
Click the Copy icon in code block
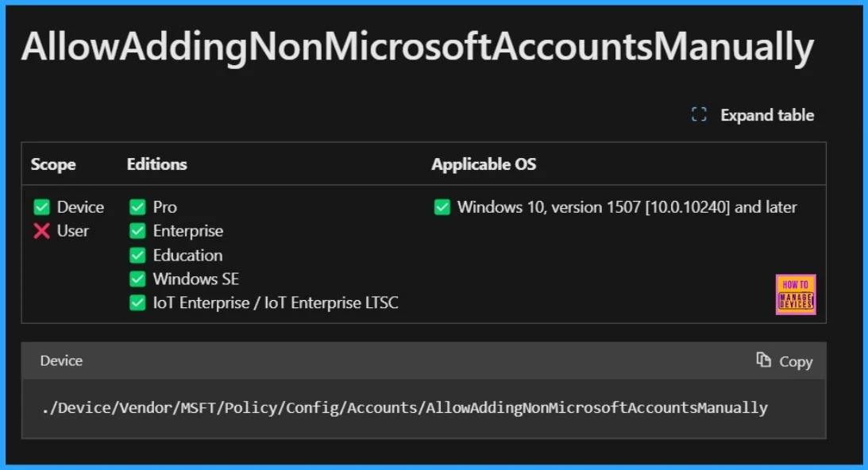pos(764,360)
